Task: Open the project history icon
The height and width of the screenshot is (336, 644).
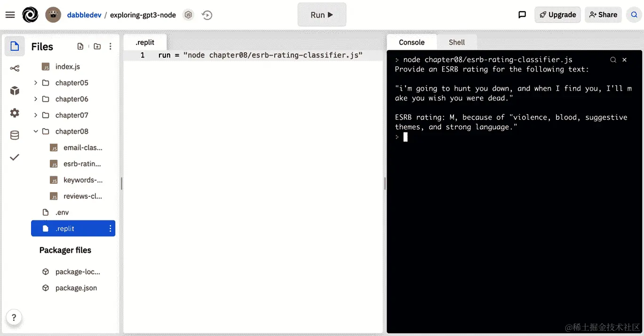Action: (x=207, y=15)
